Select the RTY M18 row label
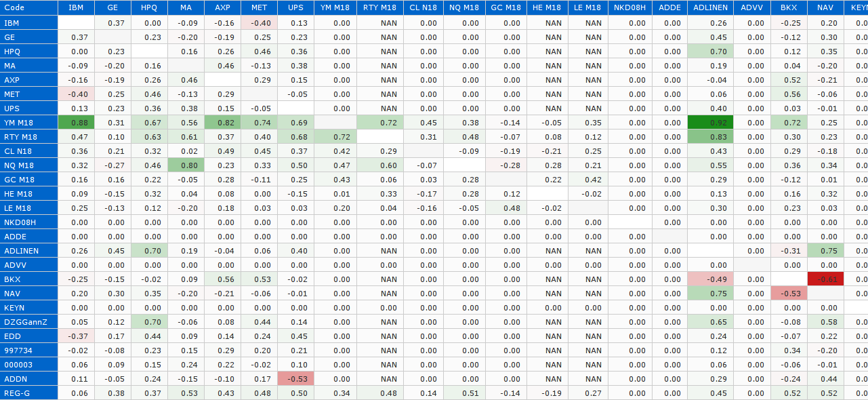The width and height of the screenshot is (868, 400). pyautogui.click(x=29, y=137)
